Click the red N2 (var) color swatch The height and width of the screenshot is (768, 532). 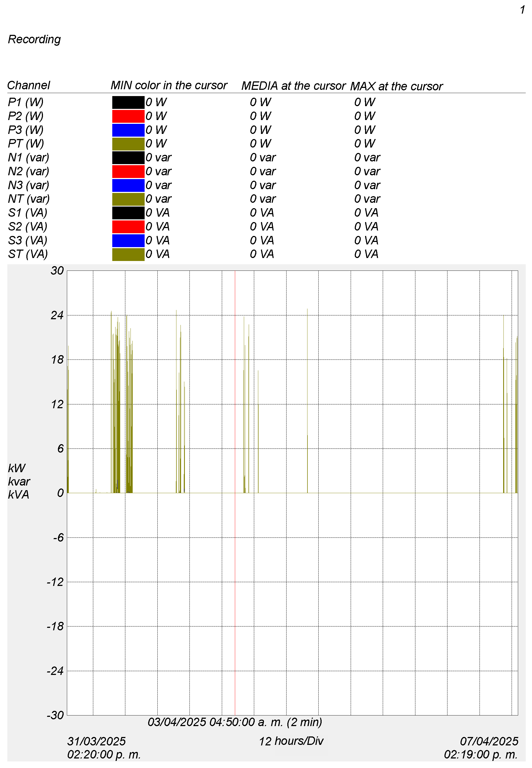(128, 171)
